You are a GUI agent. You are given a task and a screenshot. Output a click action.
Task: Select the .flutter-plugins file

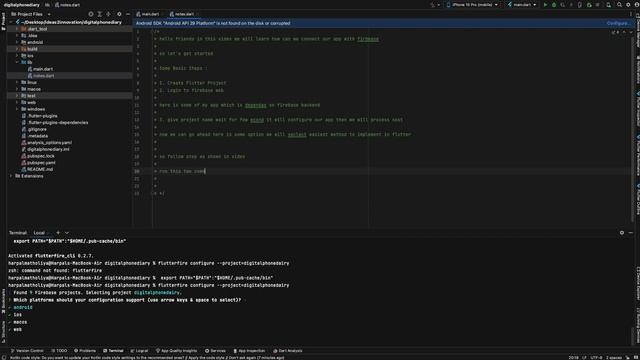coord(42,116)
